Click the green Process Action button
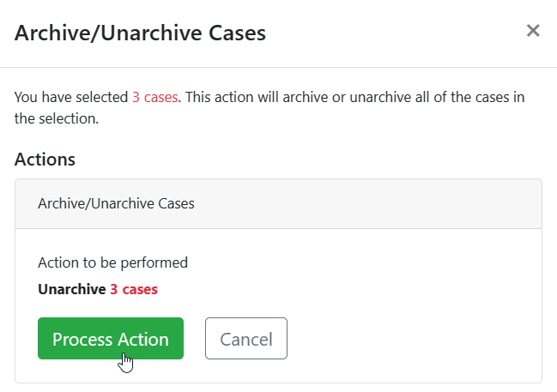Screen dimensions: 557x392 coord(110,339)
